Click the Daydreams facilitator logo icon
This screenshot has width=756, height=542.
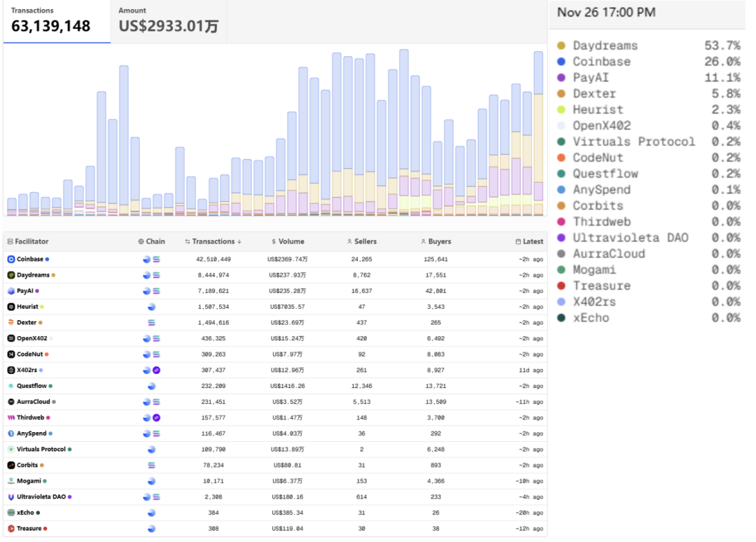[11, 275]
